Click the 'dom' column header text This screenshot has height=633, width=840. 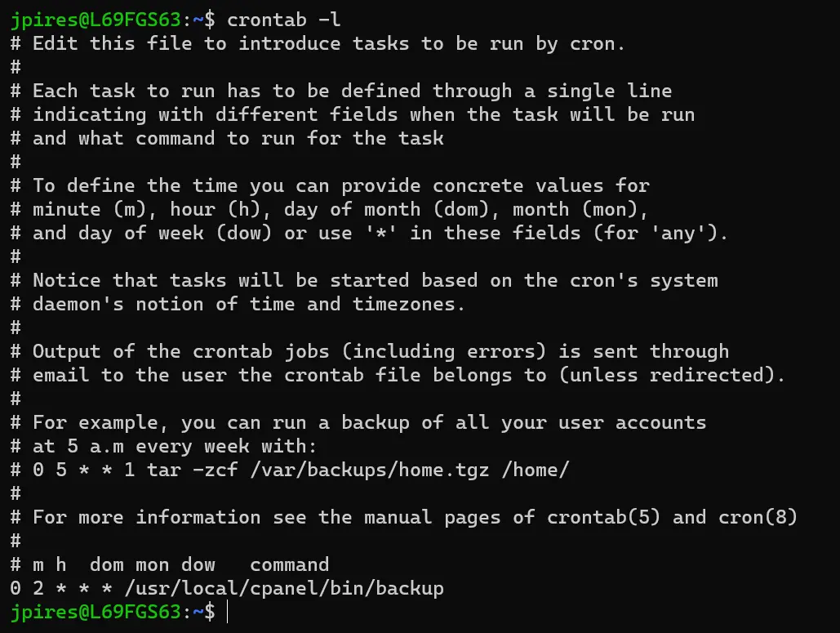pyautogui.click(x=107, y=564)
